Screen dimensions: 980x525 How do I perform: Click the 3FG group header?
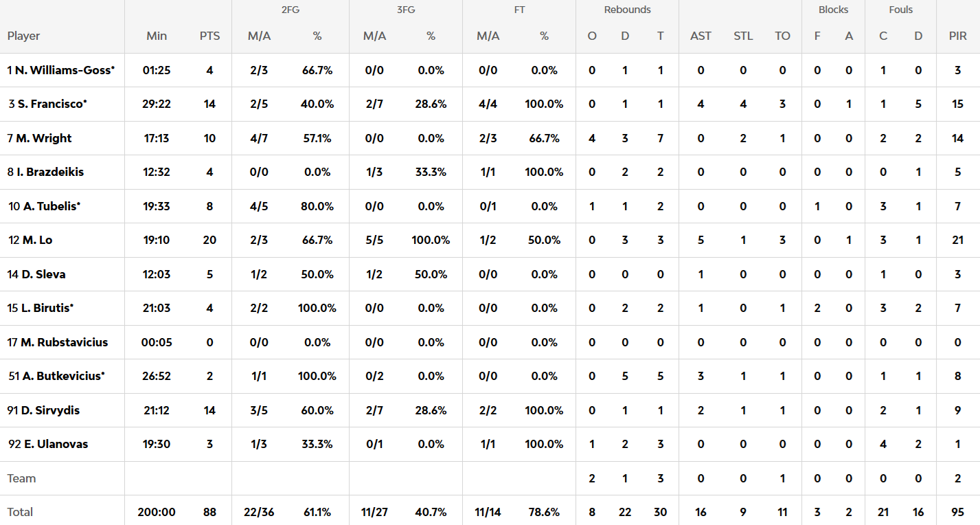pos(405,10)
